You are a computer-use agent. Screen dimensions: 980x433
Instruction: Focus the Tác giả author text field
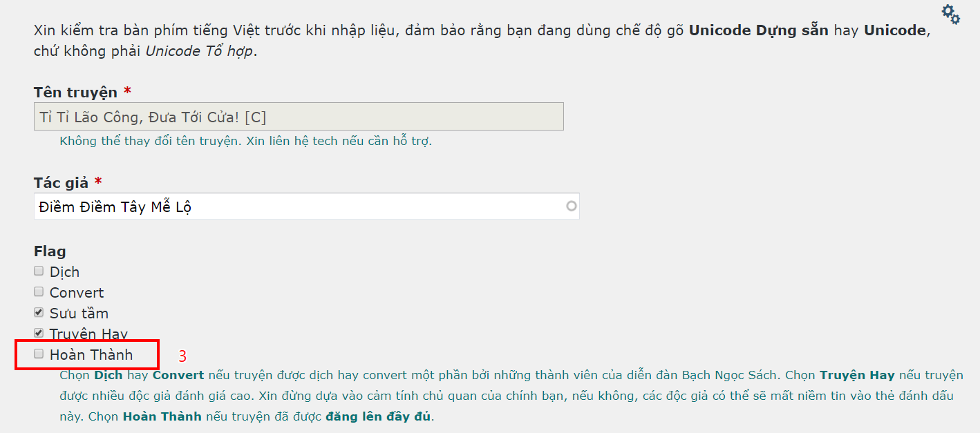299,206
